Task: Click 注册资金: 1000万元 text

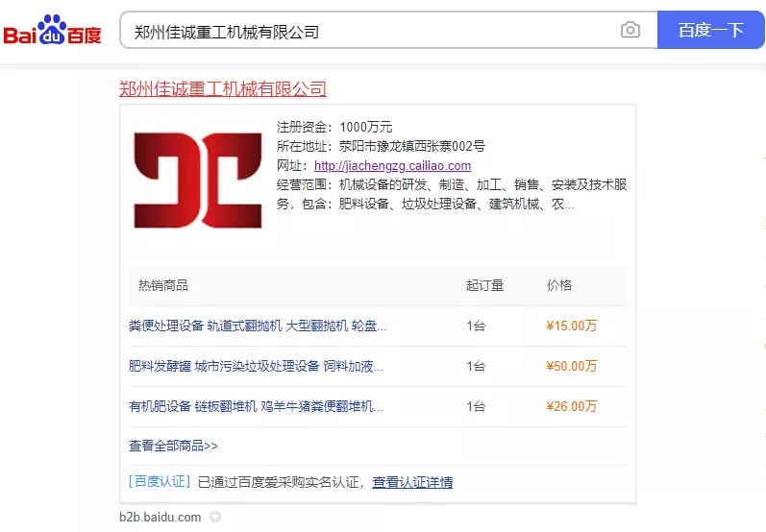Action: coord(334,127)
